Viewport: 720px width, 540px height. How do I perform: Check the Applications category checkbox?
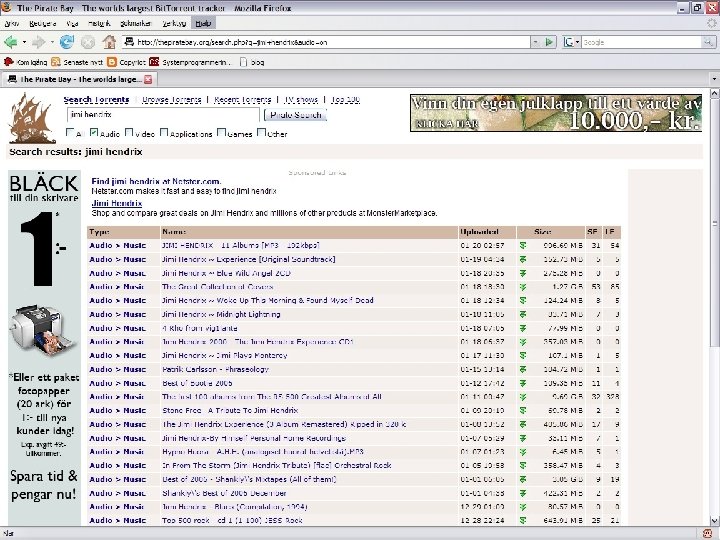tap(164, 133)
